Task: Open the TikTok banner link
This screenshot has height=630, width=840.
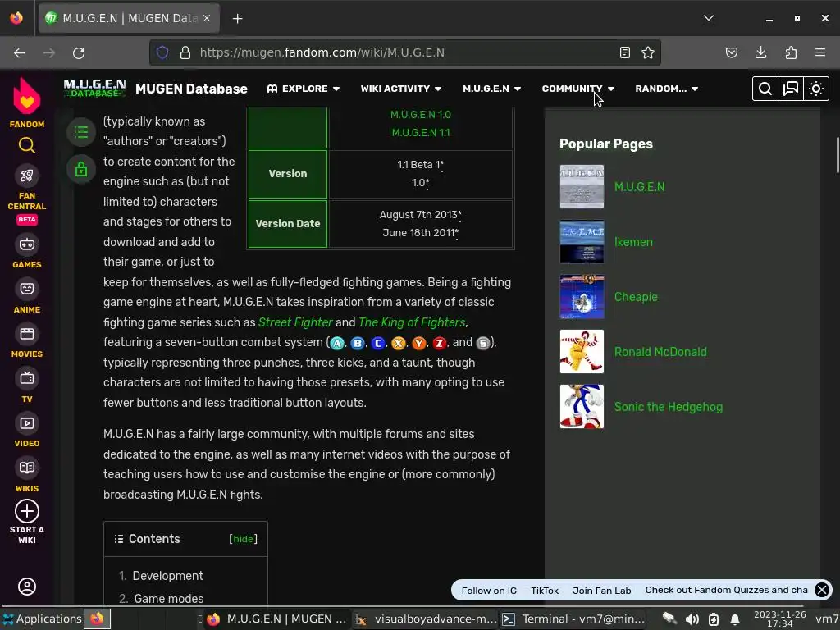Action: point(545,591)
